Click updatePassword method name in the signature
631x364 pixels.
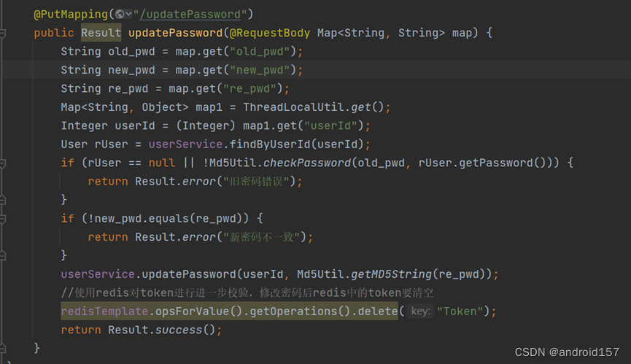click(176, 33)
